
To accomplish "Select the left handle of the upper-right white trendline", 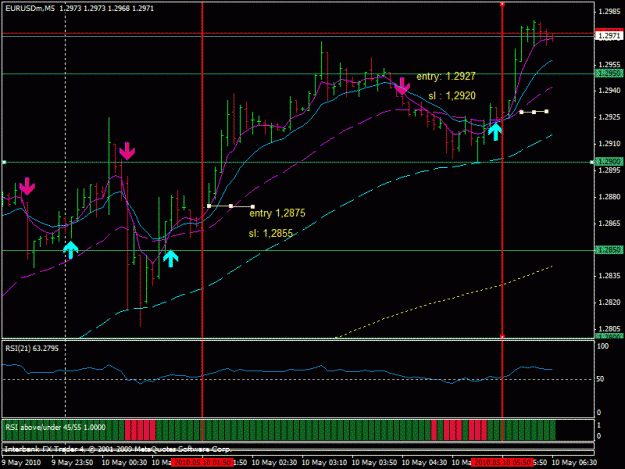I will [521, 112].
